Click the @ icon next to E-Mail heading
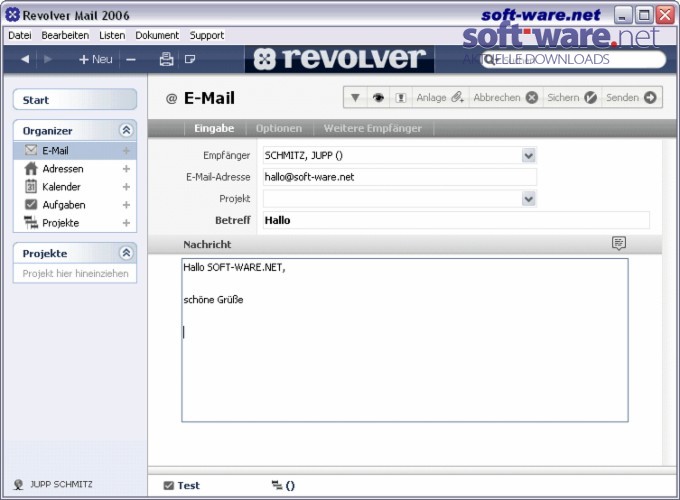This screenshot has height=500, width=680. (171, 99)
